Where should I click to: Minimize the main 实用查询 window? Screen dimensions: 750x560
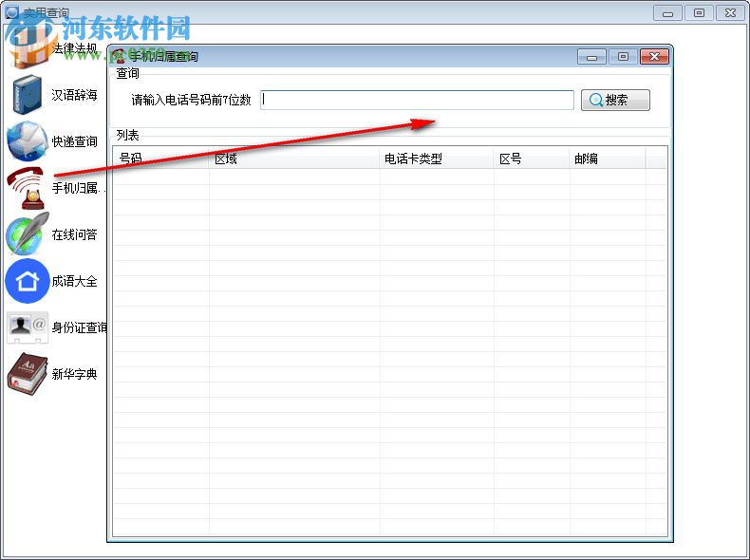click(667, 13)
